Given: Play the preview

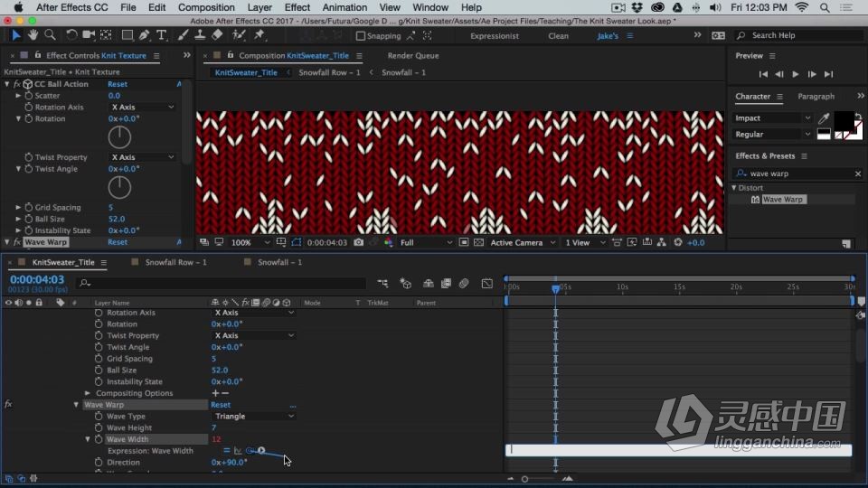Looking at the screenshot, I should (796, 74).
